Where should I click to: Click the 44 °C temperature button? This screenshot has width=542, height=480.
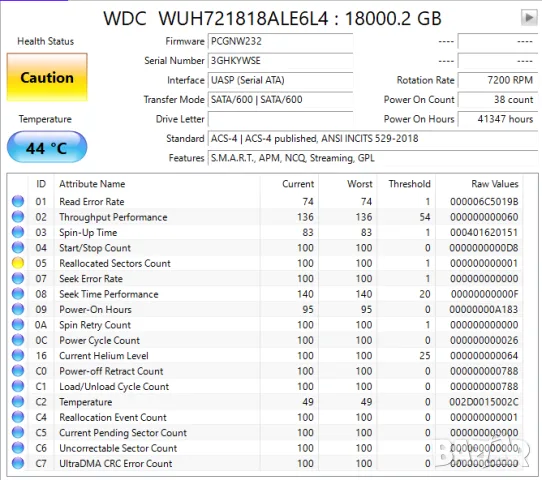coord(47,148)
